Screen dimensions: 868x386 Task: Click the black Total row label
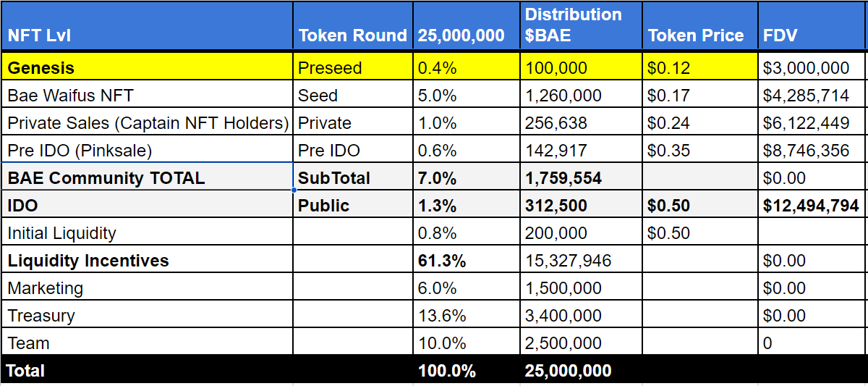pos(147,370)
